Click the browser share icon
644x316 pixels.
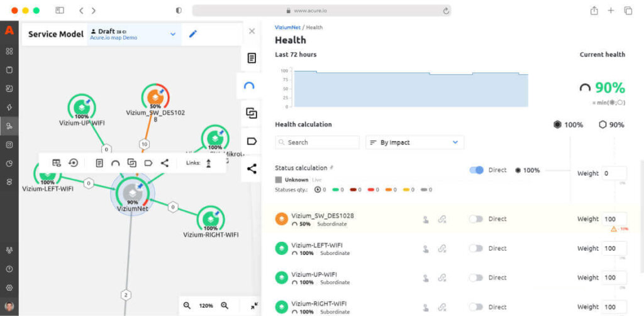tap(594, 11)
